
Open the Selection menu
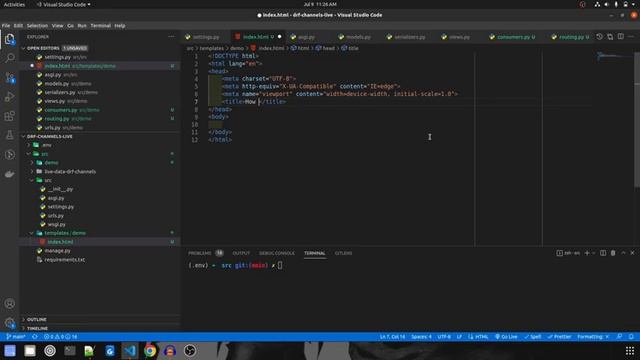pos(37,26)
